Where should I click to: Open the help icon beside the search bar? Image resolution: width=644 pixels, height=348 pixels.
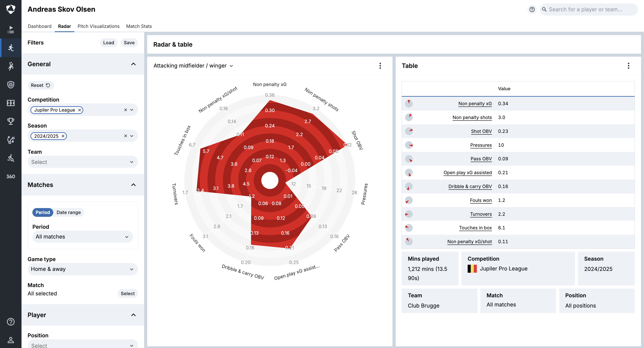click(x=532, y=10)
